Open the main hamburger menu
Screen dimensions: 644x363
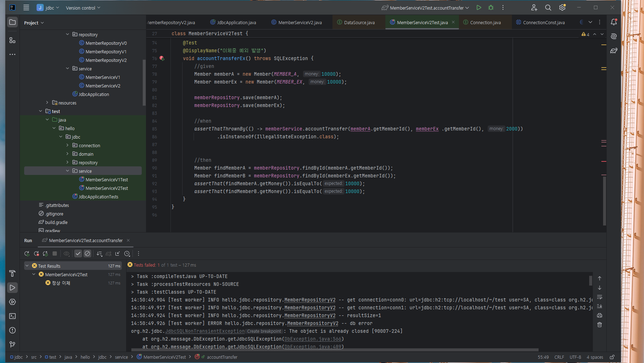coord(26,7)
